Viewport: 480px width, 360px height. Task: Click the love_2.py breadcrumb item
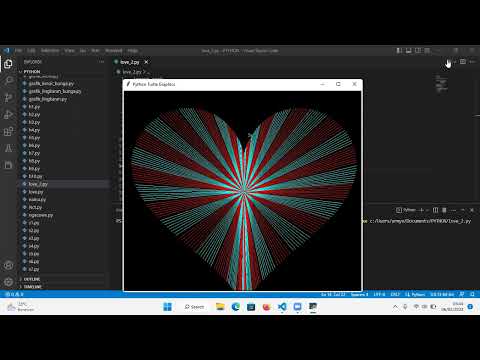132,72
